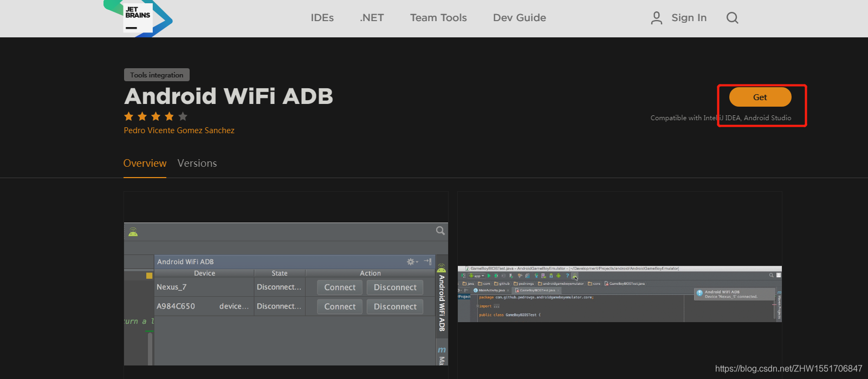Click the Android icon in left screenshot

(x=133, y=232)
